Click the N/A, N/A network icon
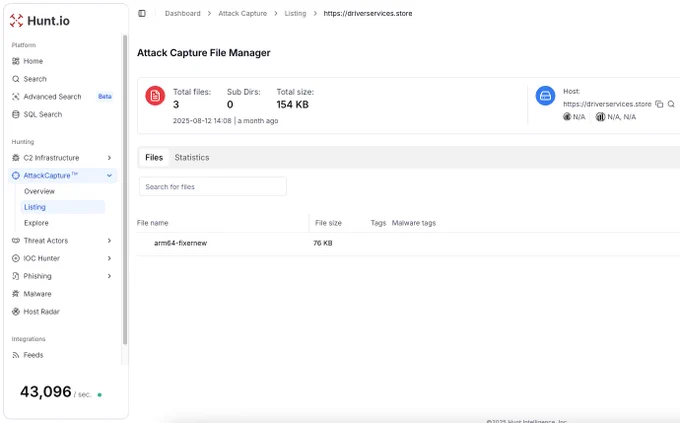This screenshot has width=680, height=423. click(x=600, y=117)
